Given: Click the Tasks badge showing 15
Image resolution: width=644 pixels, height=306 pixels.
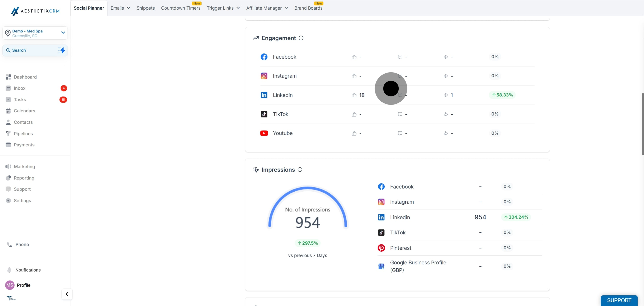Looking at the screenshot, I should pos(63,100).
